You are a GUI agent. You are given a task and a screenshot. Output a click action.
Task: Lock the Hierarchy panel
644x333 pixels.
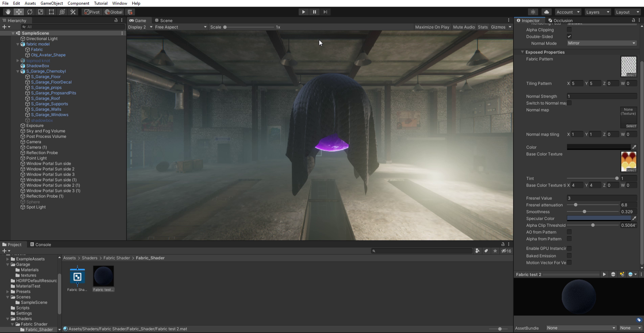116,20
